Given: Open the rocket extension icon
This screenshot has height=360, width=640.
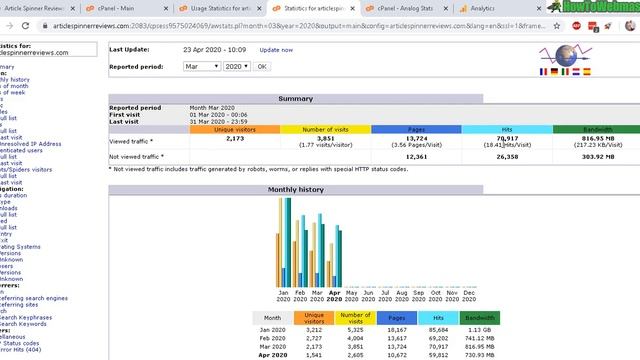Looking at the screenshot, I should pyautogui.click(x=608, y=26).
